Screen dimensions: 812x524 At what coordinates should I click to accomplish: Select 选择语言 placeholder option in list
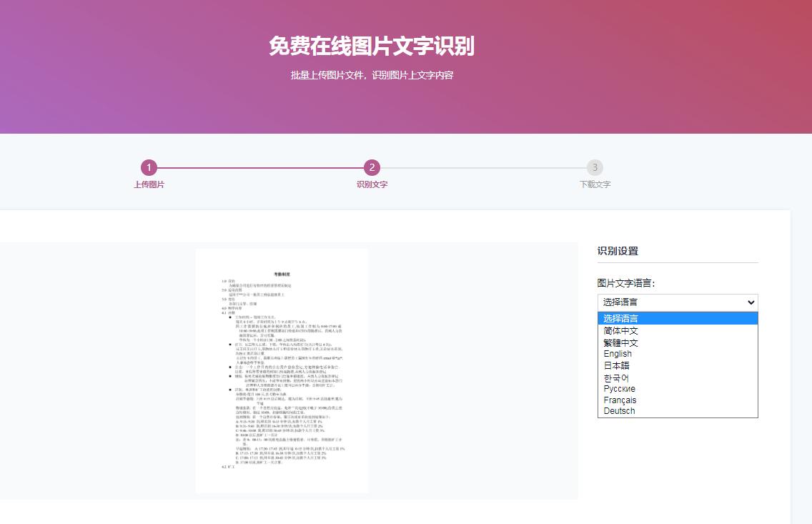[678, 318]
